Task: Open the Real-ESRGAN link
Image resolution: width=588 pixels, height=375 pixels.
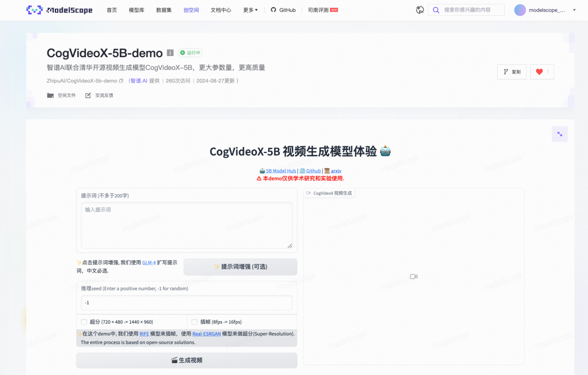Action: point(207,334)
